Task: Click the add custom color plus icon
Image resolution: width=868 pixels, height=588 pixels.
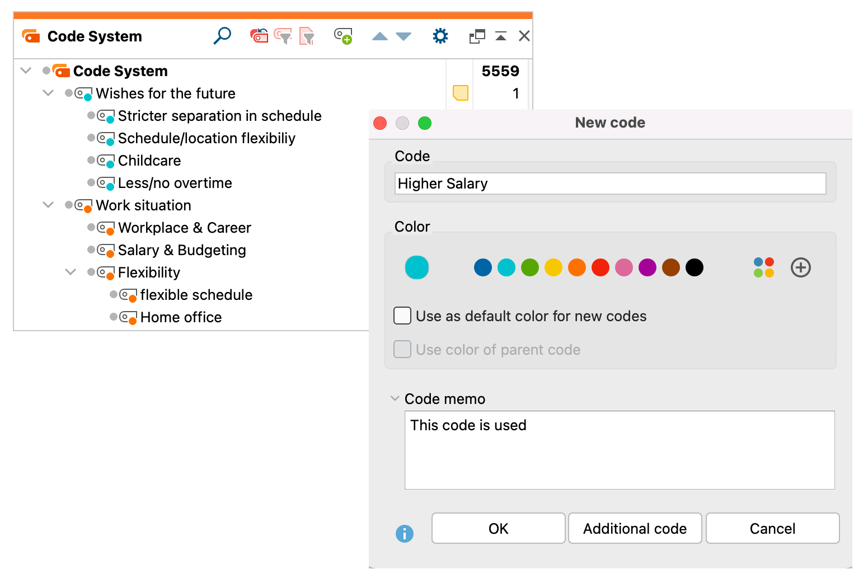Action: tap(800, 267)
